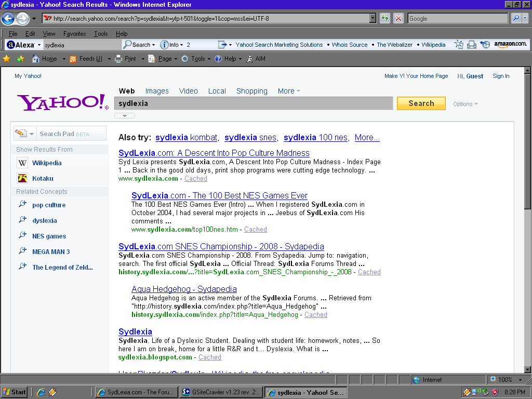Switch to the Images search tab
Screen dimensions: 532x399
[x=157, y=91]
